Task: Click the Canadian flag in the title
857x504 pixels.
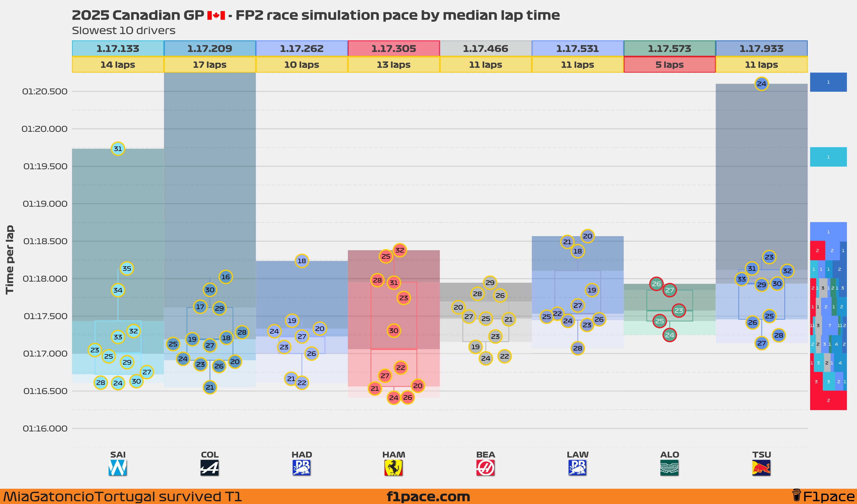Action: pyautogui.click(x=216, y=15)
